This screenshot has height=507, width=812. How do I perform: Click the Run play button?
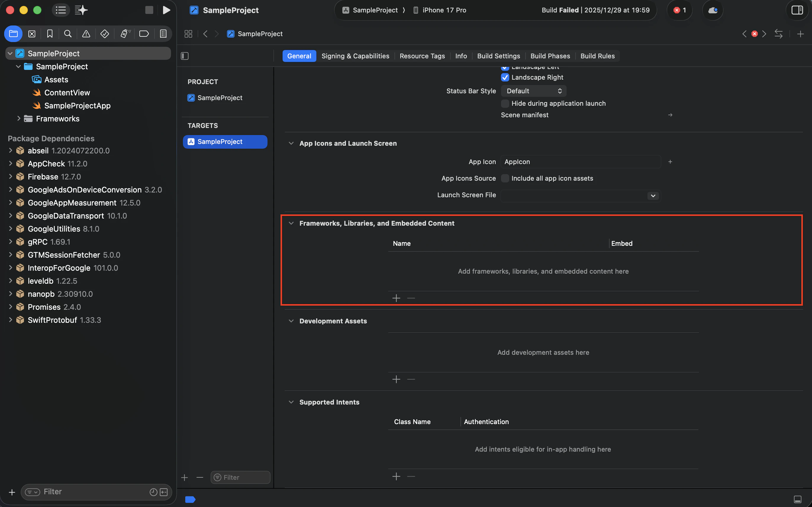167,10
